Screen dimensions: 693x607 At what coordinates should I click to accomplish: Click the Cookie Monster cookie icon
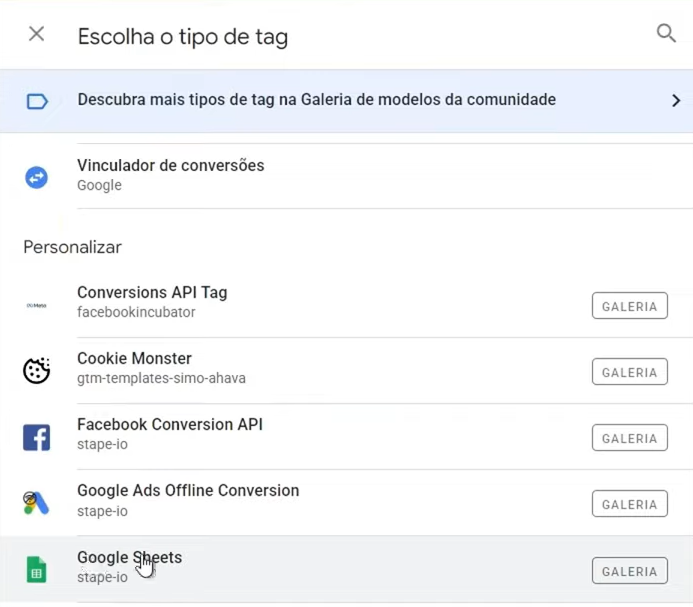pyautogui.click(x=37, y=371)
